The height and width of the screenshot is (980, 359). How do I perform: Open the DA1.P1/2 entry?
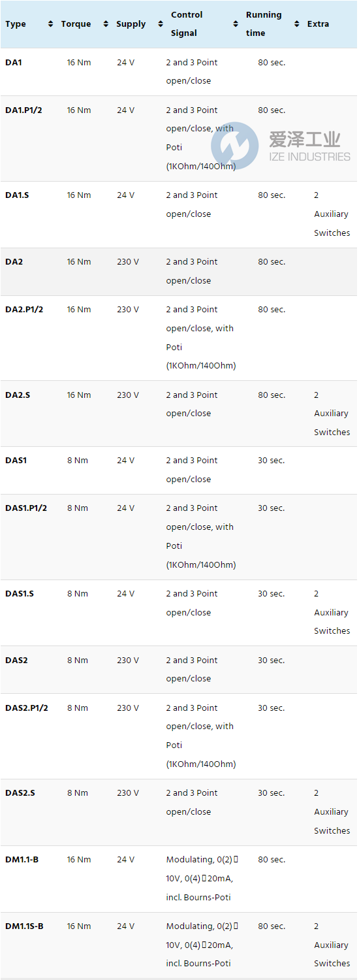[24, 110]
